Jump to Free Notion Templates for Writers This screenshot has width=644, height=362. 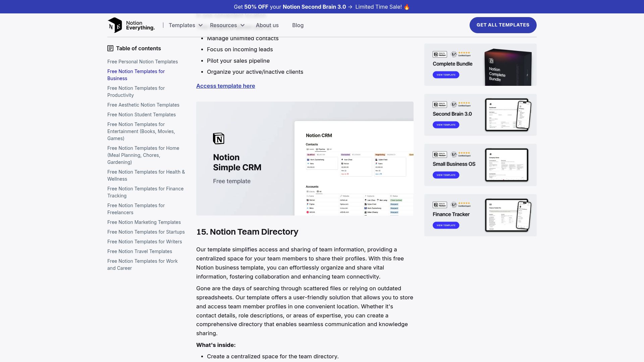pyautogui.click(x=145, y=242)
